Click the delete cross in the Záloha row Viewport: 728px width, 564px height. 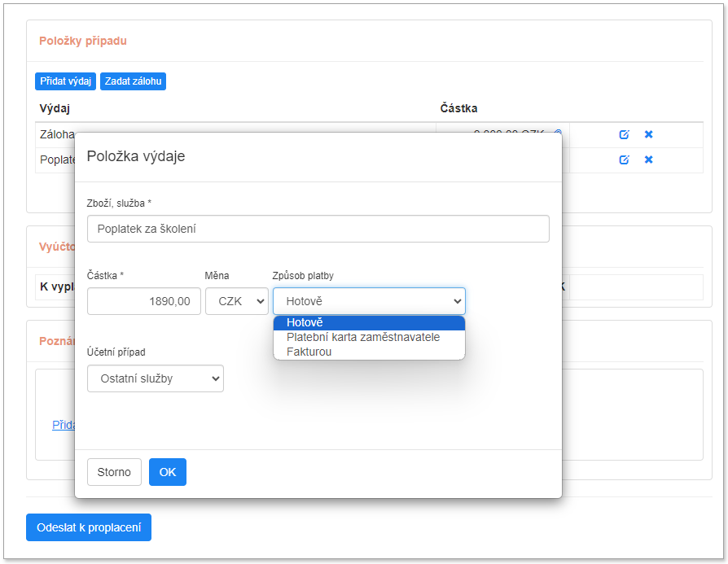649,134
